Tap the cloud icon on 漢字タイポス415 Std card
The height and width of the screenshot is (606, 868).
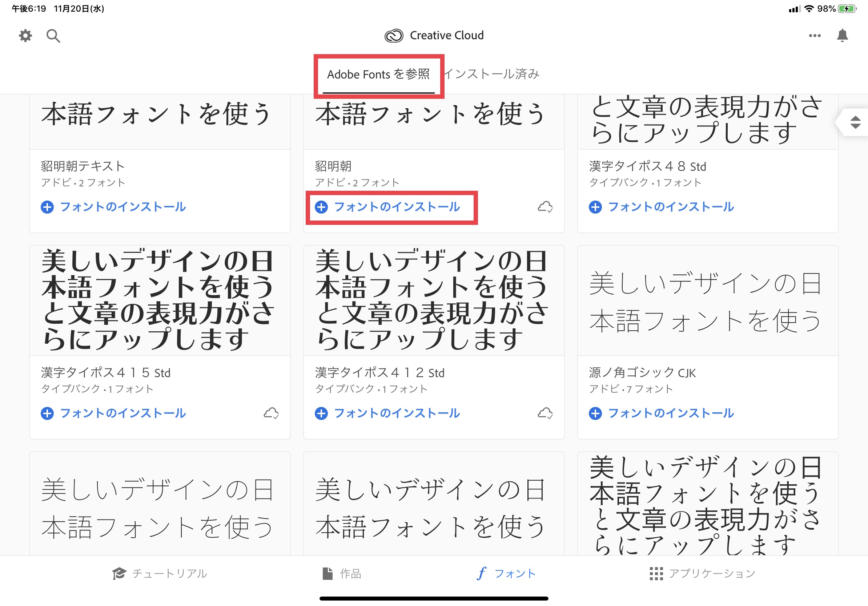(x=271, y=413)
